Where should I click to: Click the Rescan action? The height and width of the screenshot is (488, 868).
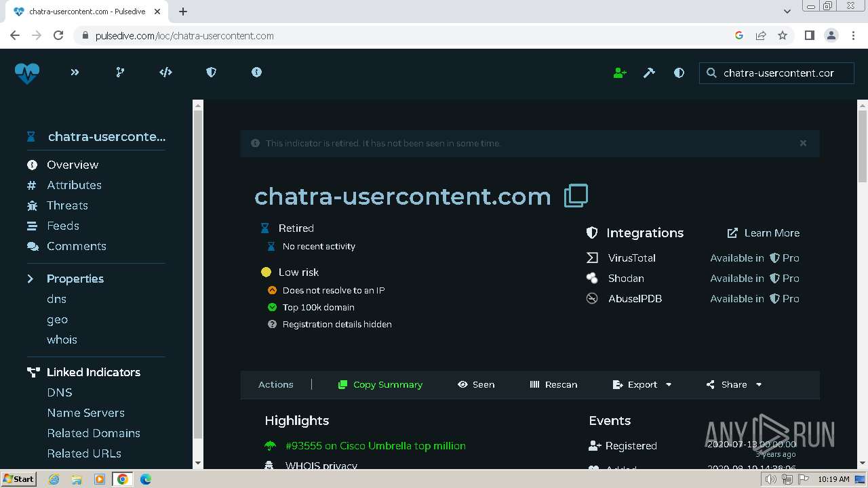[553, 384]
